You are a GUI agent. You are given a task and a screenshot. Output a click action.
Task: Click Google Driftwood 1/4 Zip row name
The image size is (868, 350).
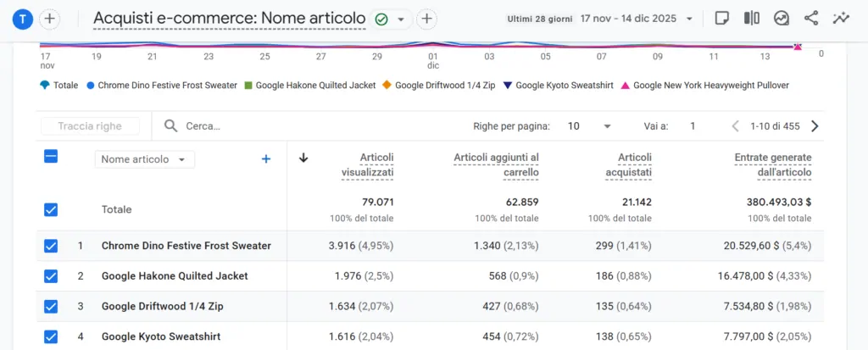point(162,306)
